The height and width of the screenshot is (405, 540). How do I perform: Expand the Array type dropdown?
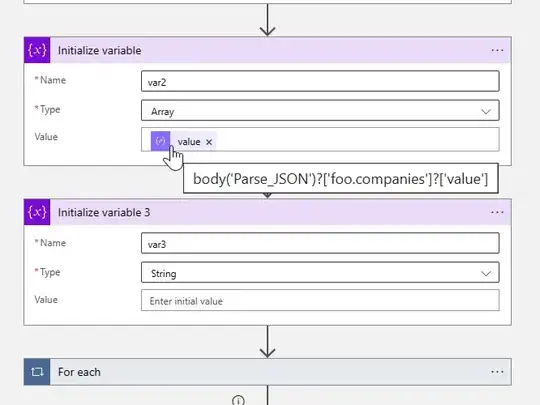(486, 111)
